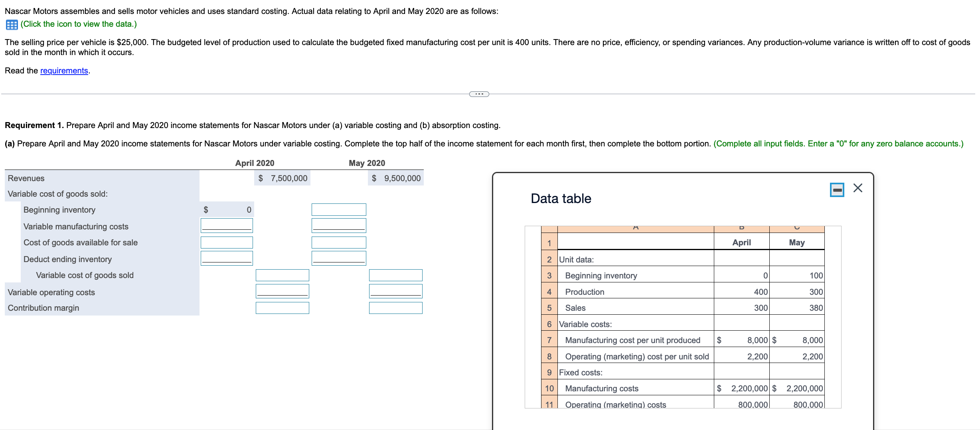Click the April Variable manufacturing costs field
This screenshot has width=980, height=430.
point(226,225)
